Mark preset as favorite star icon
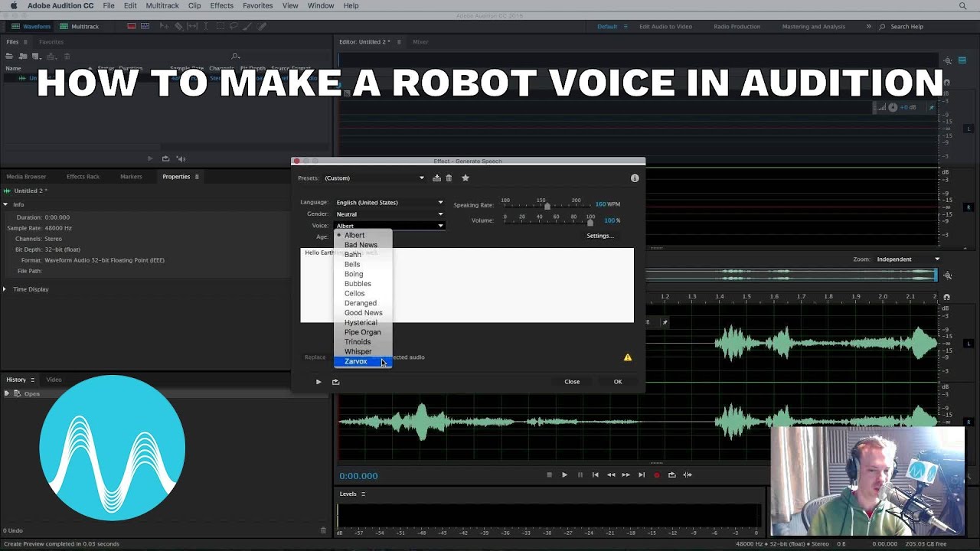 click(465, 178)
